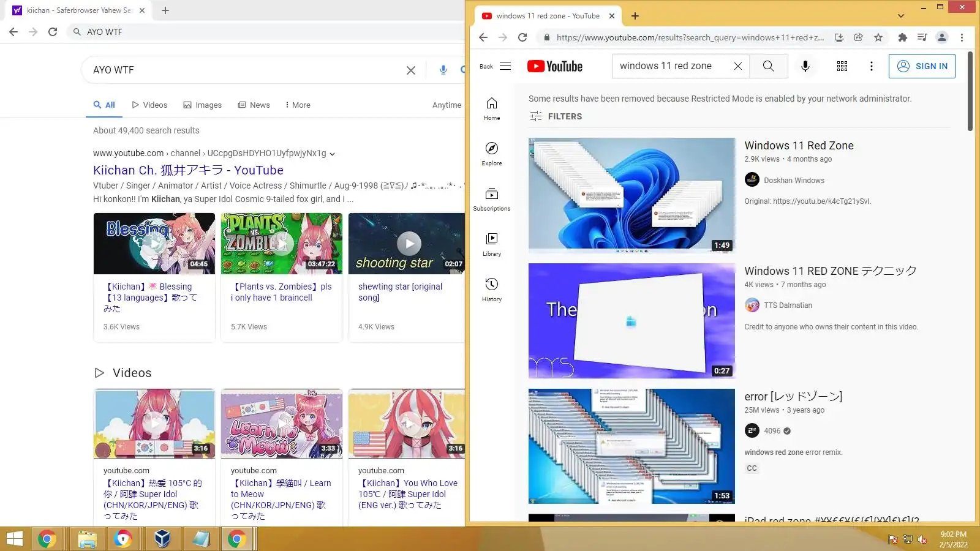
Task: Open the extensions puzzle icon
Action: 902,37
